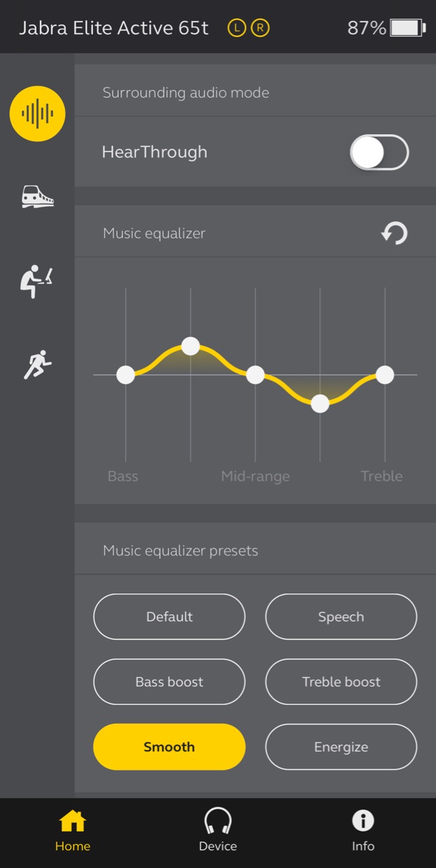Choose the Energize equalizer preset
Image resolution: width=436 pixels, height=868 pixels.
(341, 747)
